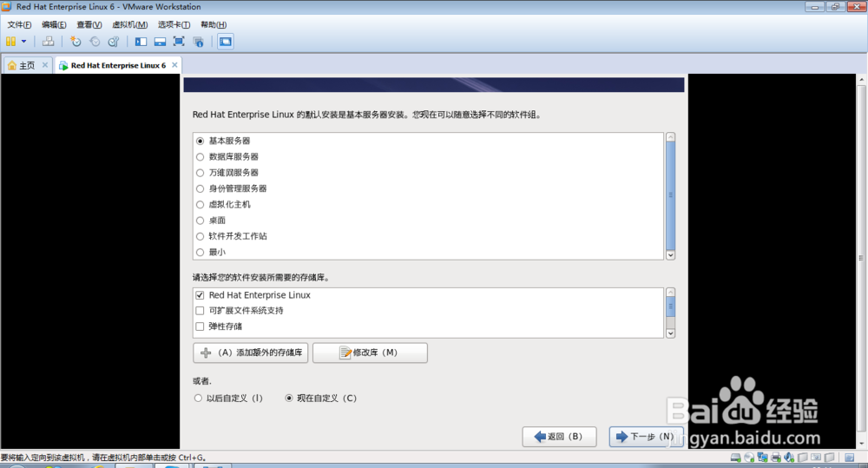This screenshot has width=868, height=468.
Task: Check the 可扩展文件系统支持 repository
Action: click(200, 311)
